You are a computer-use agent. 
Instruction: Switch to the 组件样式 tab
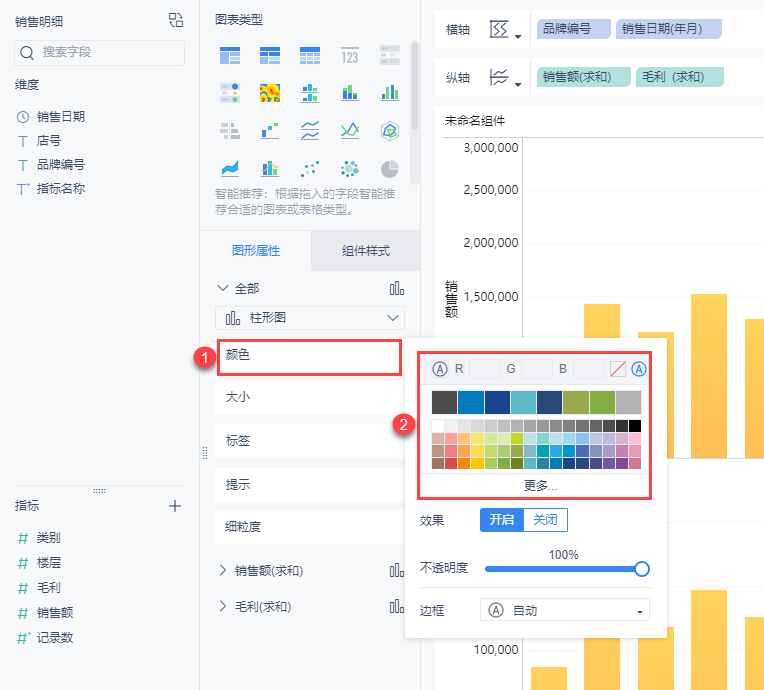tap(365, 251)
